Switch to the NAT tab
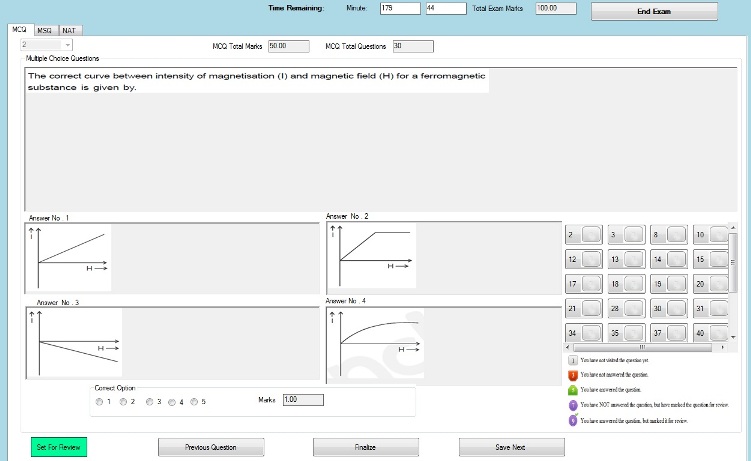 point(68,31)
